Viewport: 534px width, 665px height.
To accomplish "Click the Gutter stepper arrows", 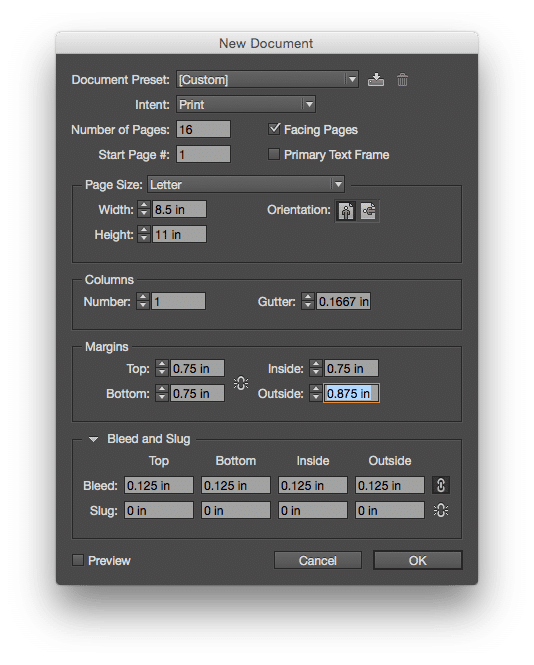I will click(x=308, y=301).
